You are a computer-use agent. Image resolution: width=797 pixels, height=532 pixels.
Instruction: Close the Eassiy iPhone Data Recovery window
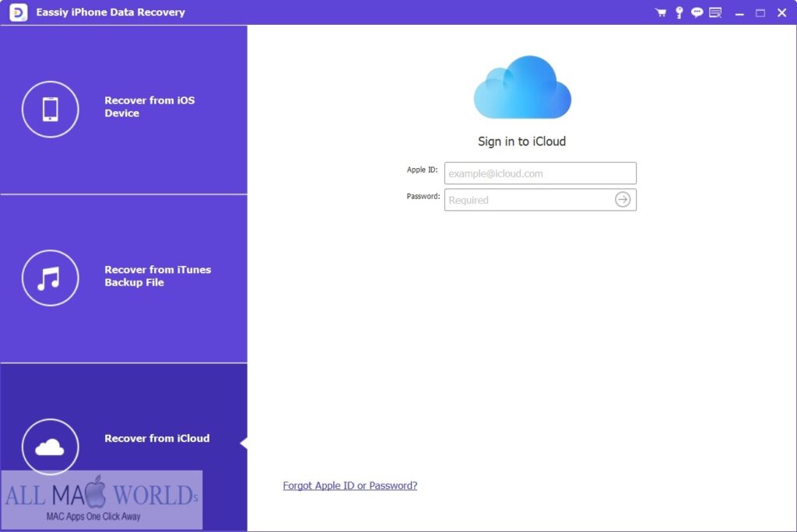[x=781, y=12]
